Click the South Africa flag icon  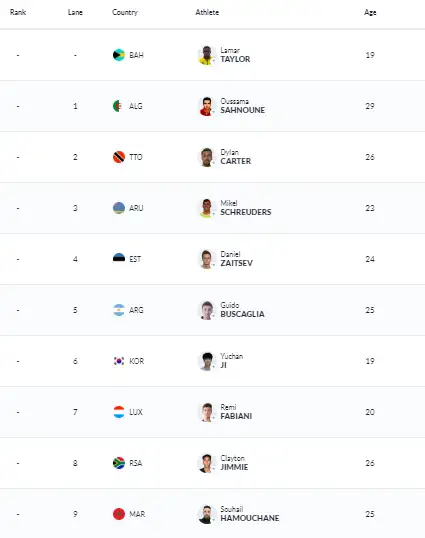[x=119, y=463]
